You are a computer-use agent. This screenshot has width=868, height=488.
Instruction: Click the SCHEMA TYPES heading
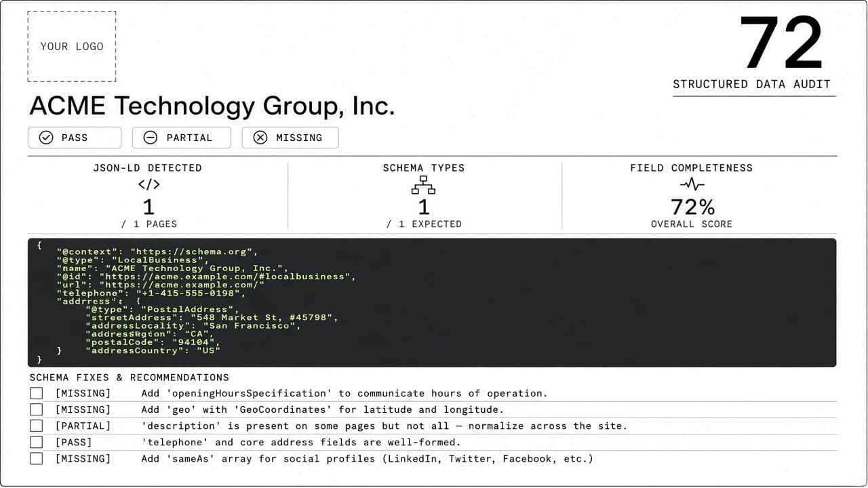pos(424,168)
